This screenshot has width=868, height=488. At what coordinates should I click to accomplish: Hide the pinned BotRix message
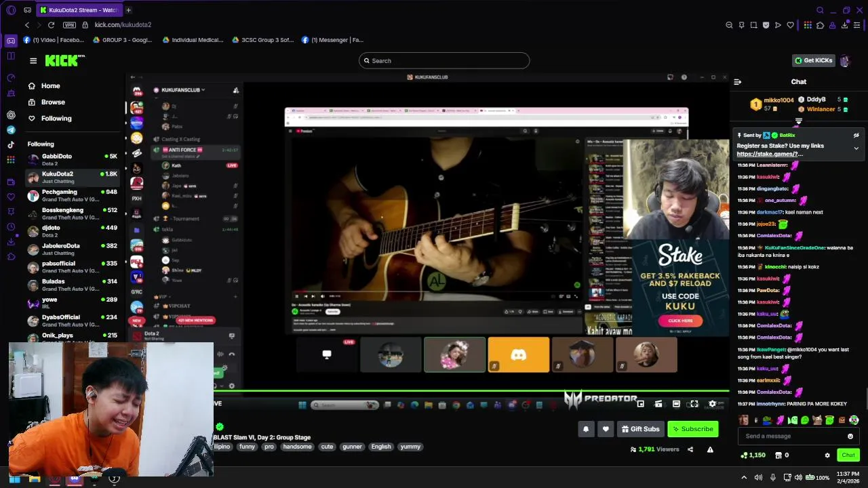[856, 136]
